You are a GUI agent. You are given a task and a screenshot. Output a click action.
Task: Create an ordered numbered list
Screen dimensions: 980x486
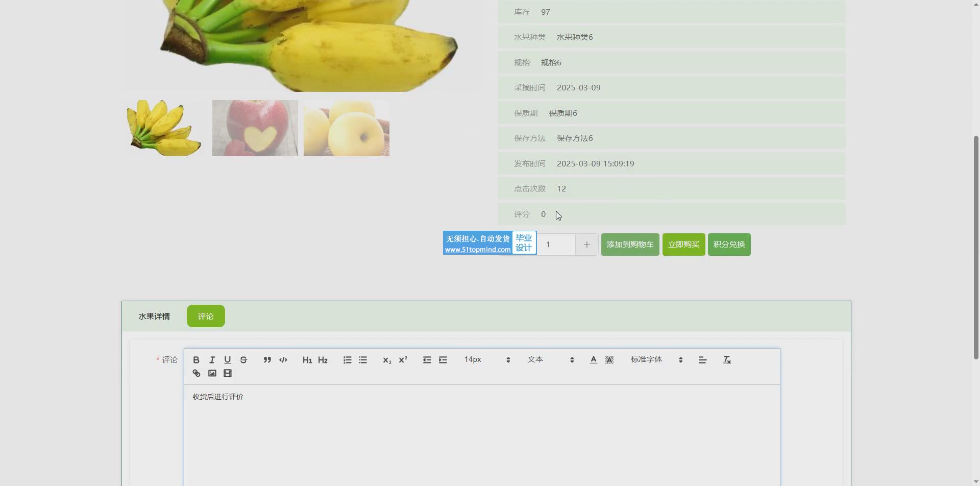point(347,360)
